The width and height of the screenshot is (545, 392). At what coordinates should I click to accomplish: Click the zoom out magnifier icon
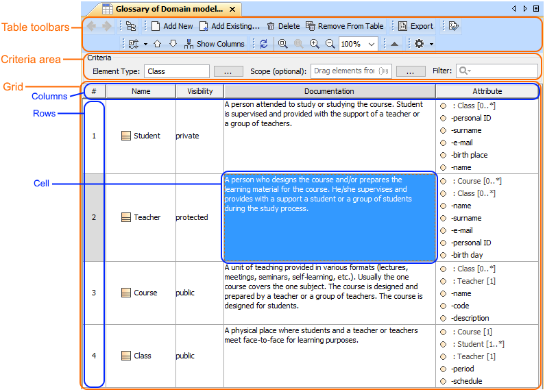330,44
